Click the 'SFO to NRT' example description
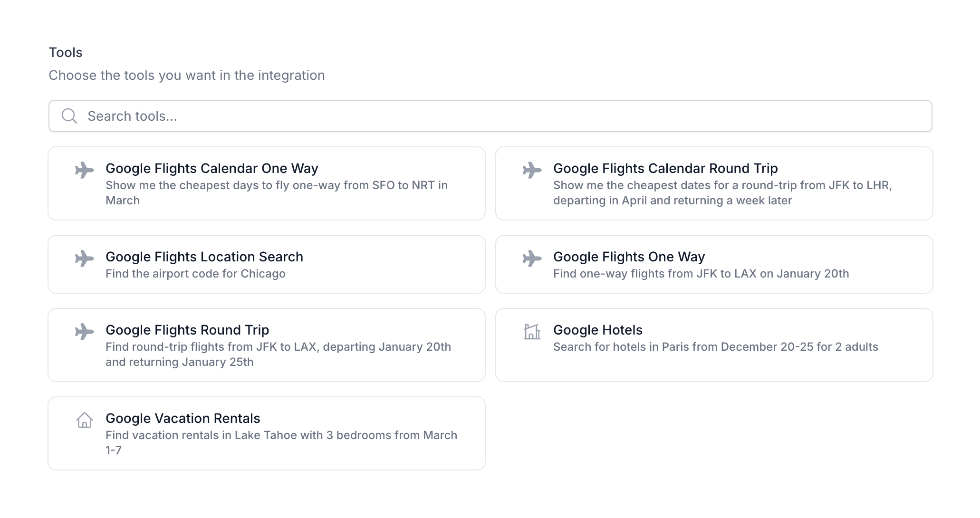Screen dimensions: 980x518 pos(276,185)
